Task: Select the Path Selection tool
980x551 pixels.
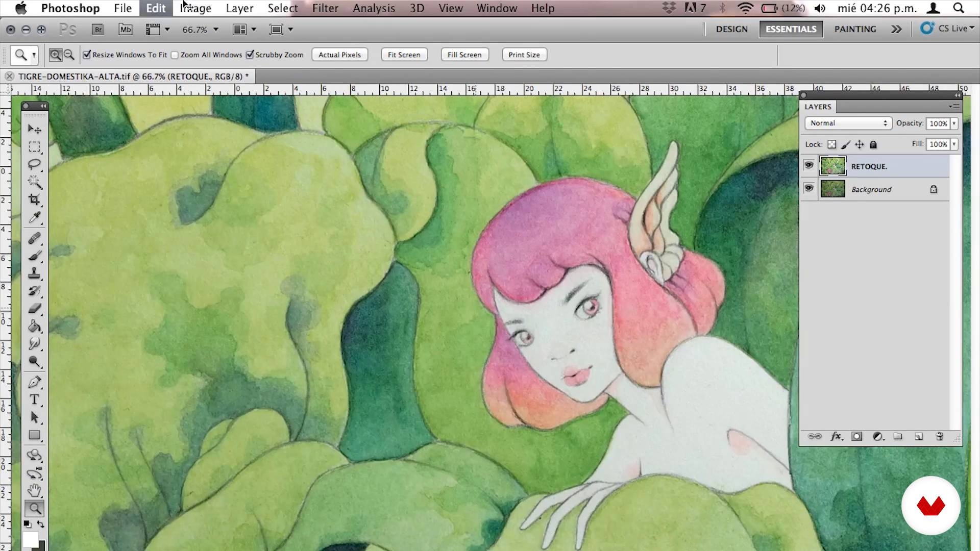Action: [x=34, y=417]
